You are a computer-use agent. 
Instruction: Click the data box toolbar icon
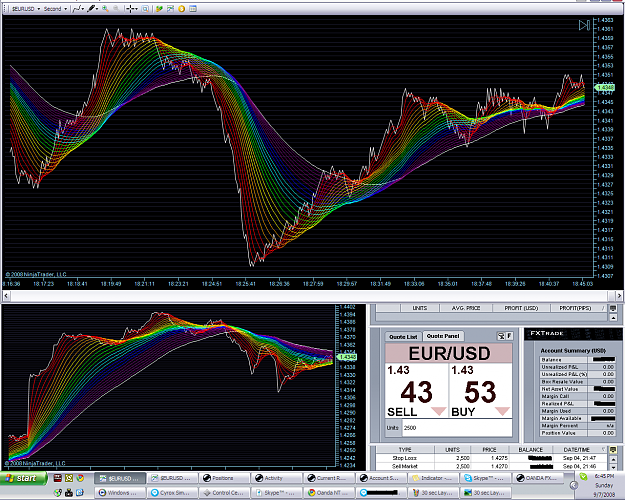(x=193, y=9)
